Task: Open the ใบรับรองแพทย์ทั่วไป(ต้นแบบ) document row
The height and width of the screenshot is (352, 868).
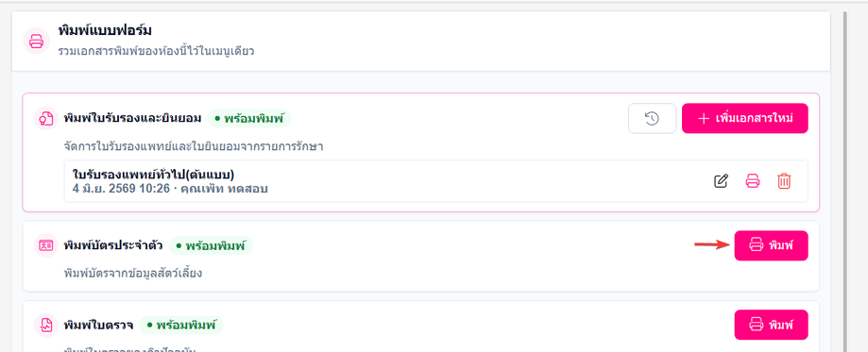Action: coord(435,181)
